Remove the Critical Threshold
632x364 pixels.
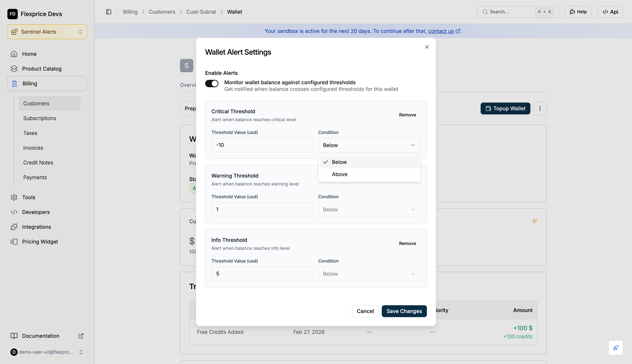407,115
